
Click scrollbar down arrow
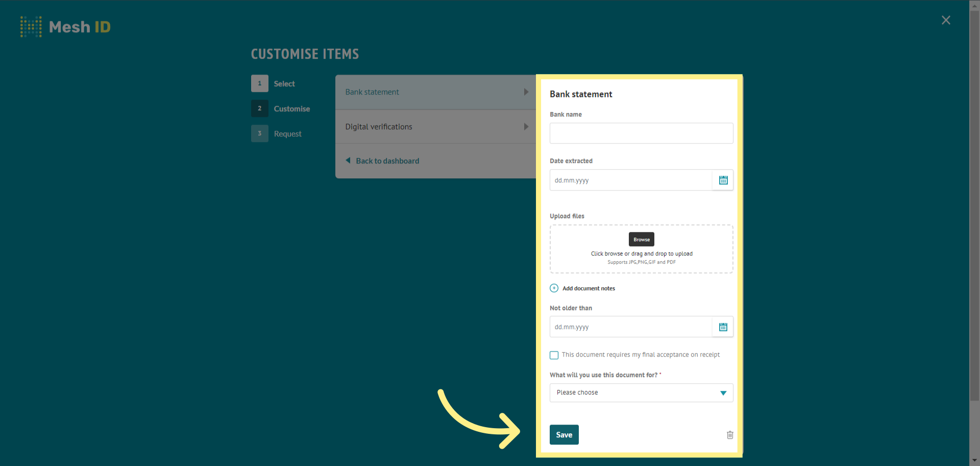[x=974, y=461]
